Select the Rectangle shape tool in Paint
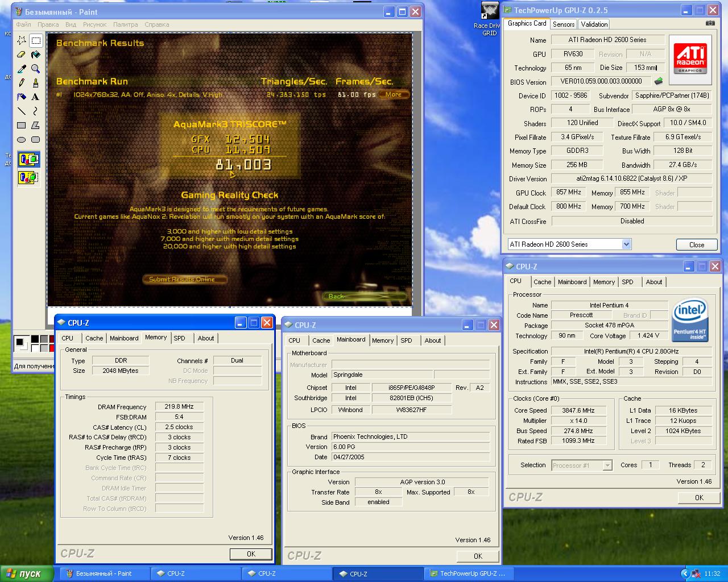This screenshot has width=728, height=582. click(22, 126)
